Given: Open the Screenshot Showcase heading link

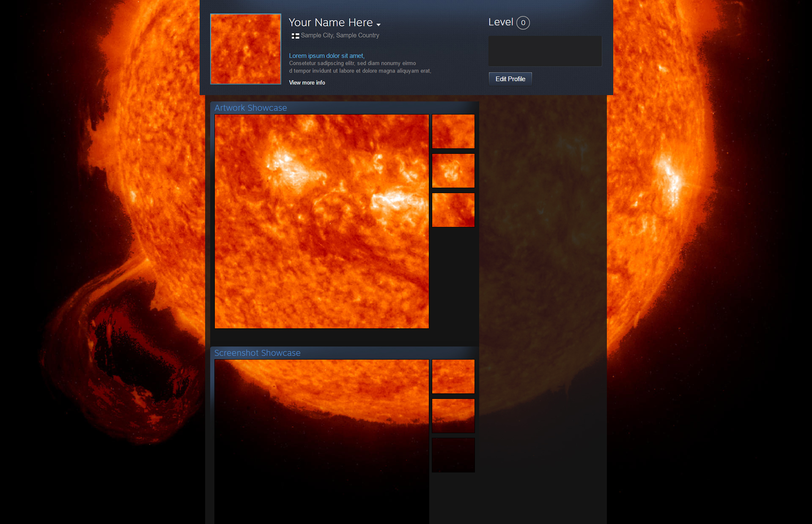Looking at the screenshot, I should 257,353.
